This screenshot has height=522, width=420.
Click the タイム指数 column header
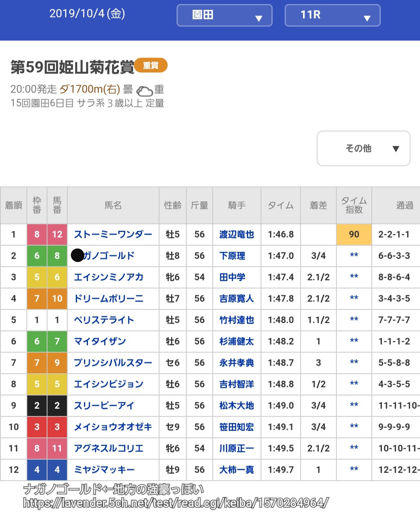[354, 205]
